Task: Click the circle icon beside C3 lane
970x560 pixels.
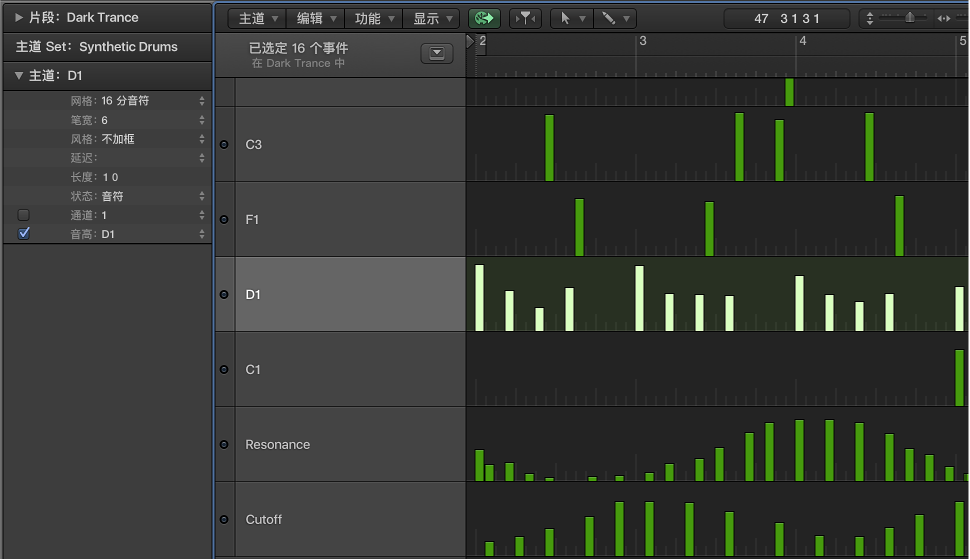Action: point(224,144)
